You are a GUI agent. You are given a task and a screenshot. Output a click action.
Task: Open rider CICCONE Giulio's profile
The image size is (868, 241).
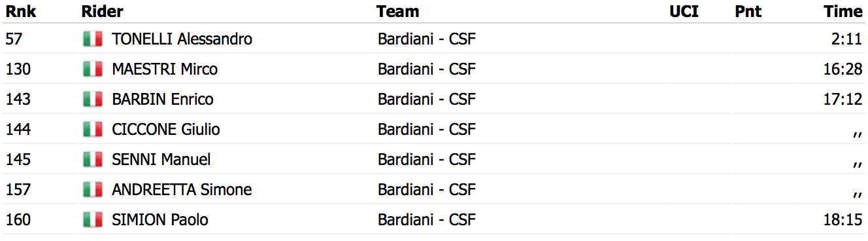coord(166,130)
